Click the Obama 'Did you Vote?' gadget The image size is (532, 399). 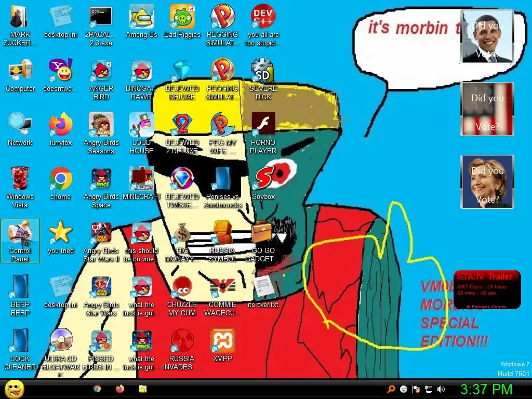pyautogui.click(x=487, y=36)
